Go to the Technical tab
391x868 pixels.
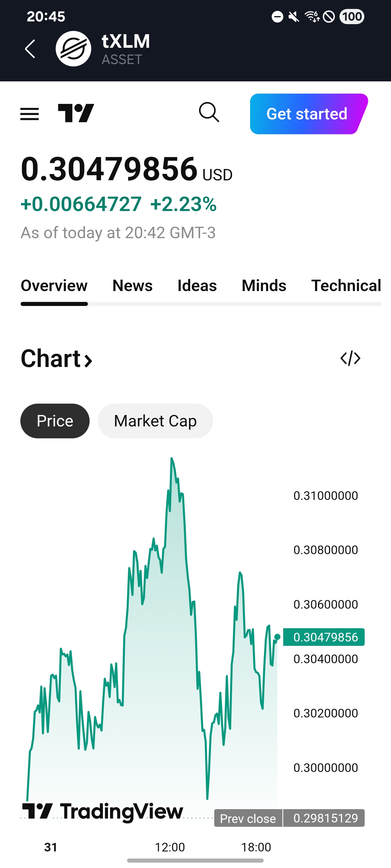point(346,286)
